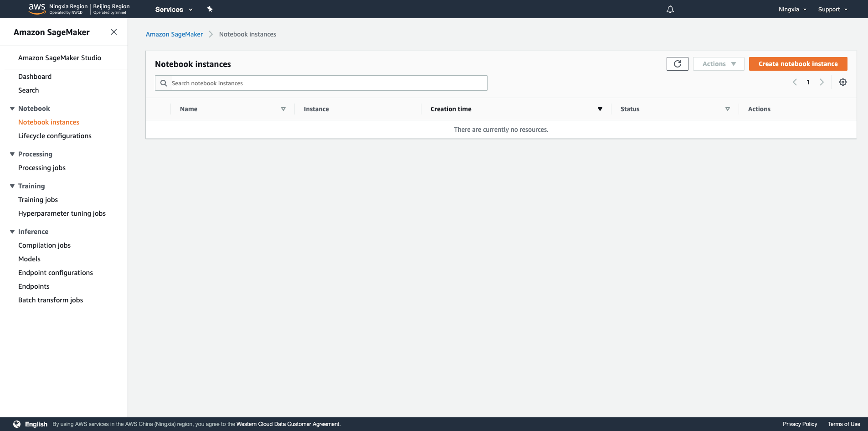Collapse the Processing section
Image resolution: width=868 pixels, height=431 pixels.
tap(12, 154)
